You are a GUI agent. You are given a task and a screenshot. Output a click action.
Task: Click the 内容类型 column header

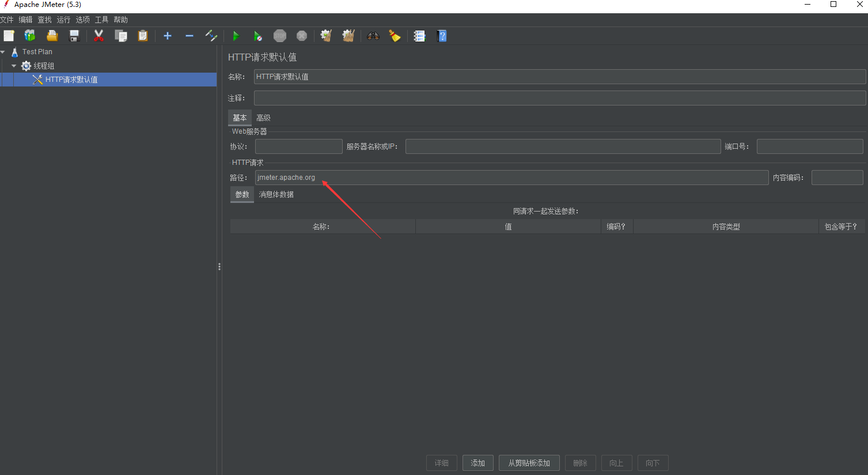726,227
